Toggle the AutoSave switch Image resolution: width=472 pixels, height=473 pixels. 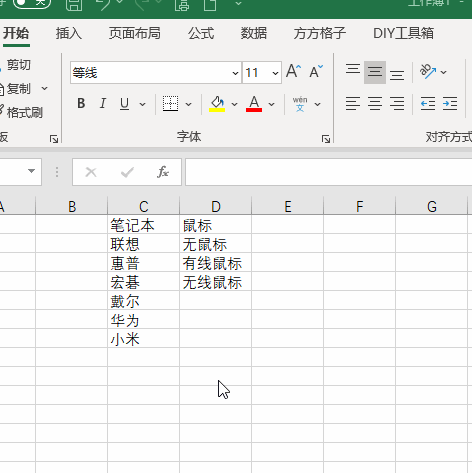point(32,3)
